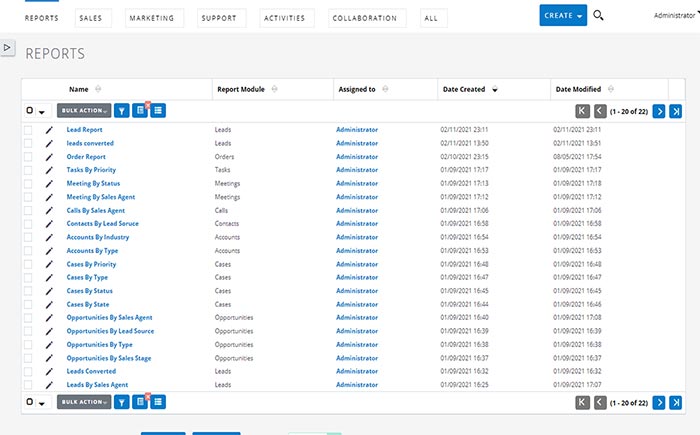Open the Meeting By Sales Agent report
Screen dimensions: 700x435
(x=100, y=197)
